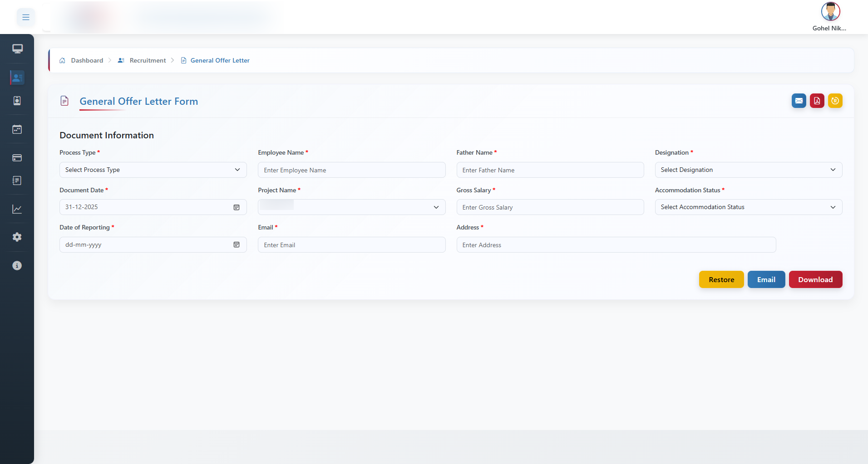Open the chart analytics sidebar icon
The image size is (868, 464).
(17, 209)
